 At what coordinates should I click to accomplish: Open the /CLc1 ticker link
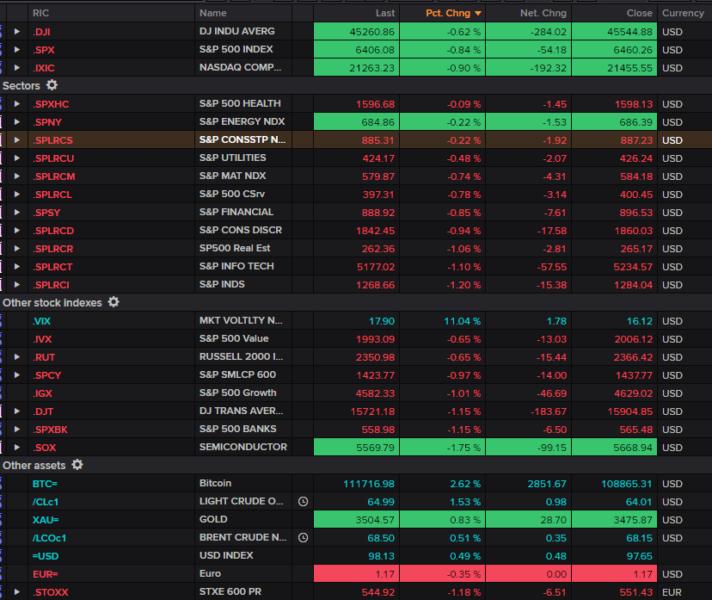[45, 502]
